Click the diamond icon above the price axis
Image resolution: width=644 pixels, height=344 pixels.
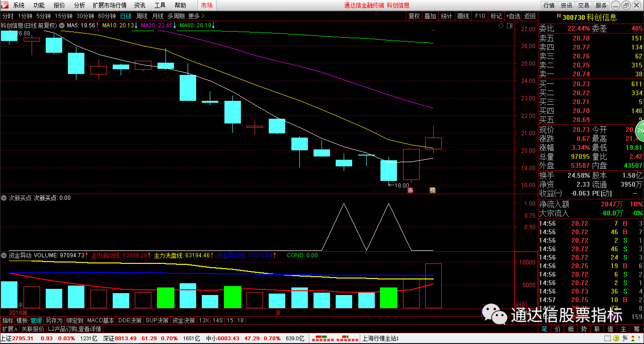[x=501, y=25]
